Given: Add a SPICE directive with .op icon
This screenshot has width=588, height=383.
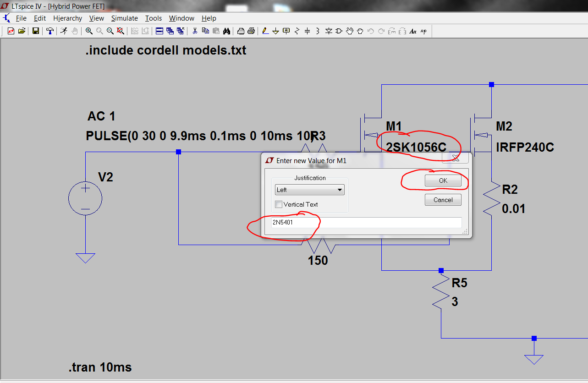Looking at the screenshot, I should (x=423, y=31).
